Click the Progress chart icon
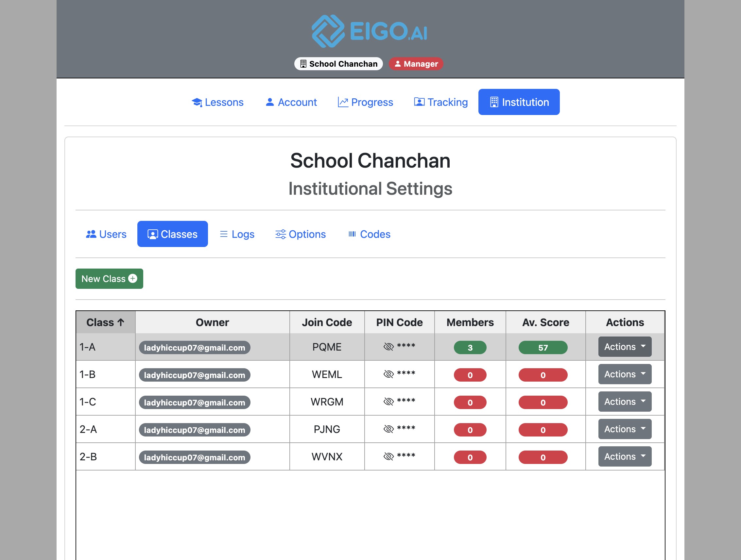The width and height of the screenshot is (741, 560). tap(343, 102)
